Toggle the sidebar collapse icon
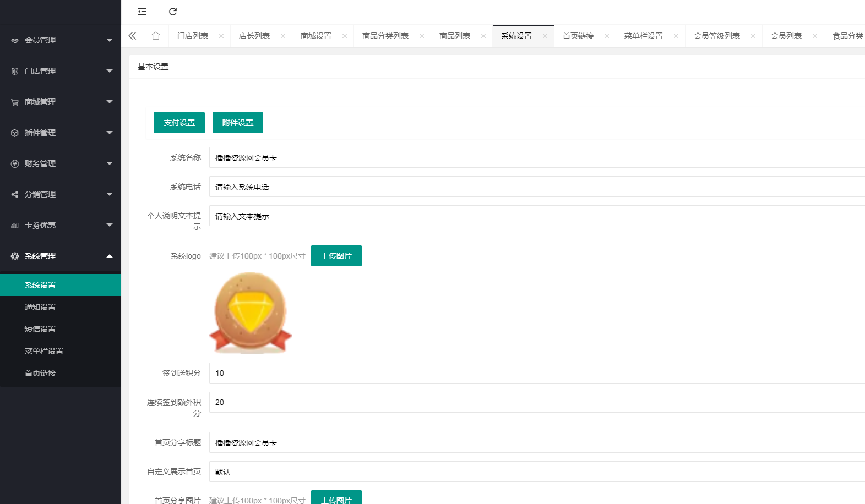Screen dimensions: 865x504 tap(142, 12)
